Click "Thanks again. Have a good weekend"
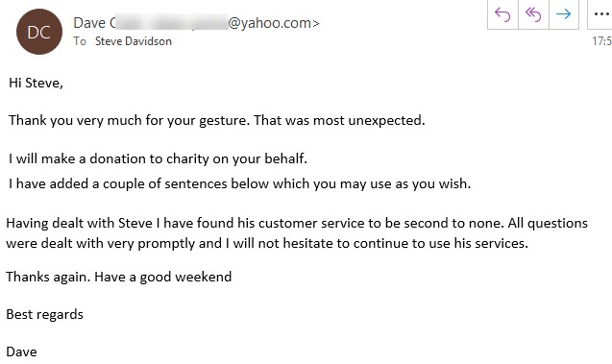 (x=119, y=277)
